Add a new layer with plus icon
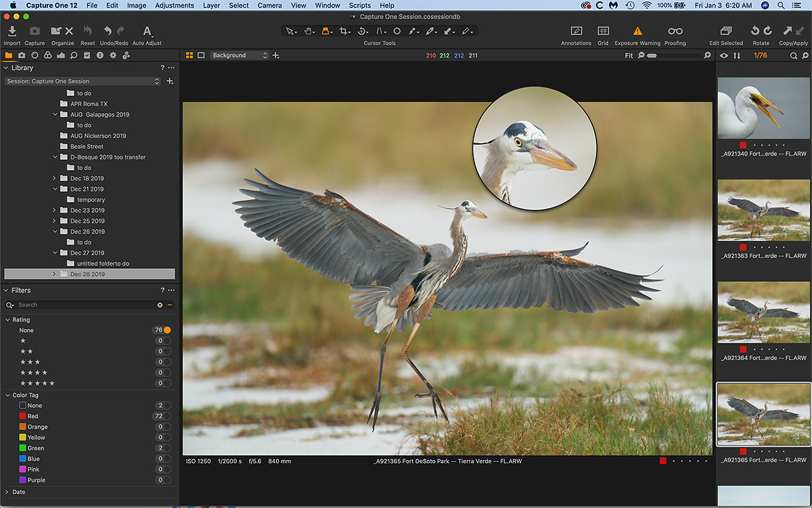The width and height of the screenshot is (812, 508). click(x=275, y=56)
